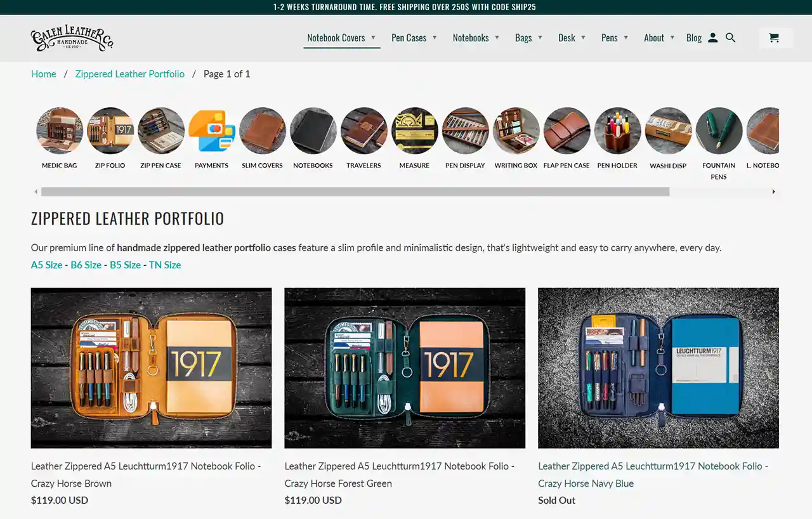
Task: Click the Crazy Horse Brown $119.00 price
Action: click(60, 500)
